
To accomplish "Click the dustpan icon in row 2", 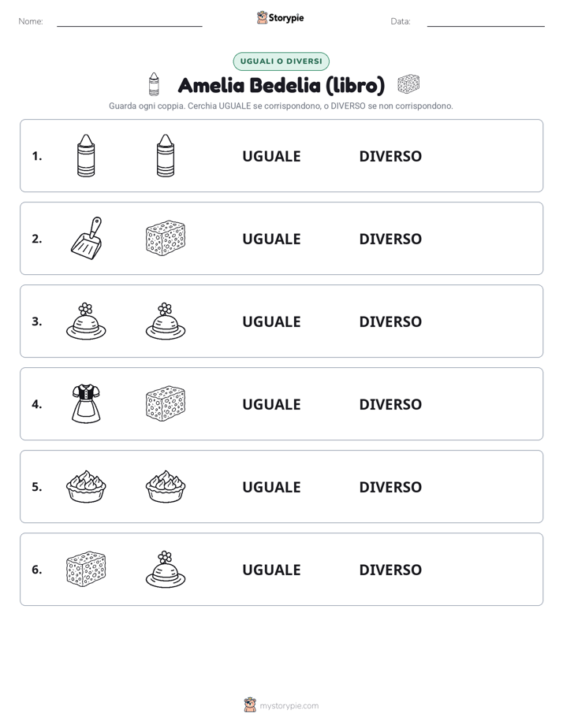I will (x=87, y=238).
